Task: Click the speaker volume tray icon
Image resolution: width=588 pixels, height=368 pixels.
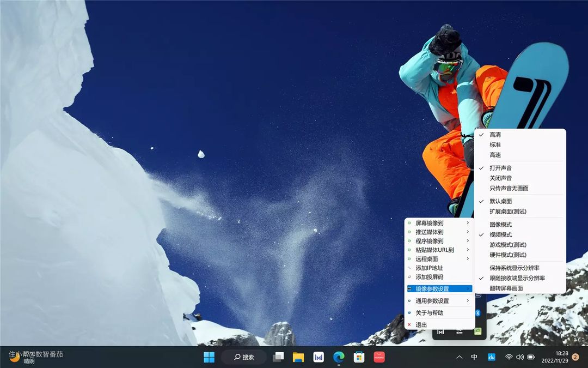Action: [x=519, y=357]
